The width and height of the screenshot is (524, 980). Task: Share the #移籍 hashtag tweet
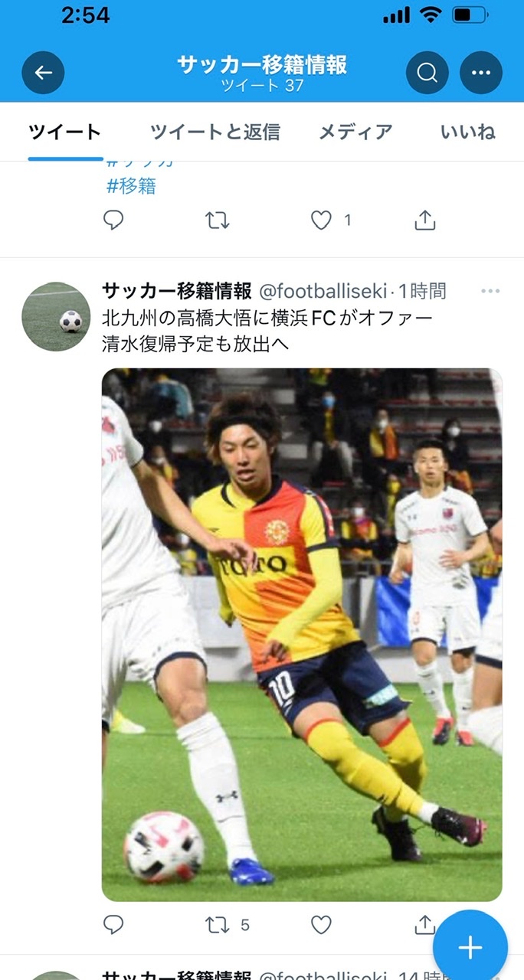point(424,220)
